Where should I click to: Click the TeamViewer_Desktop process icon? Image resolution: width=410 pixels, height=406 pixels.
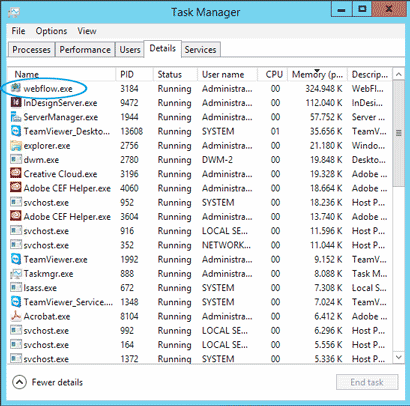(x=16, y=131)
